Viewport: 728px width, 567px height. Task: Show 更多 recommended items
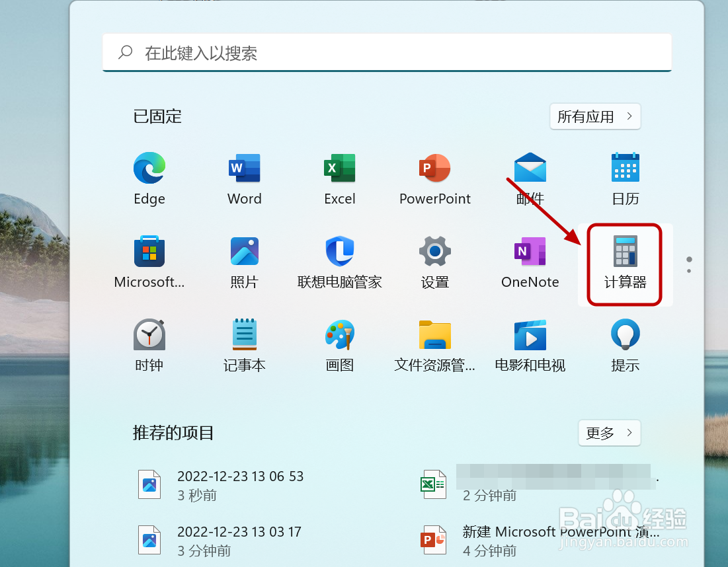(x=609, y=433)
